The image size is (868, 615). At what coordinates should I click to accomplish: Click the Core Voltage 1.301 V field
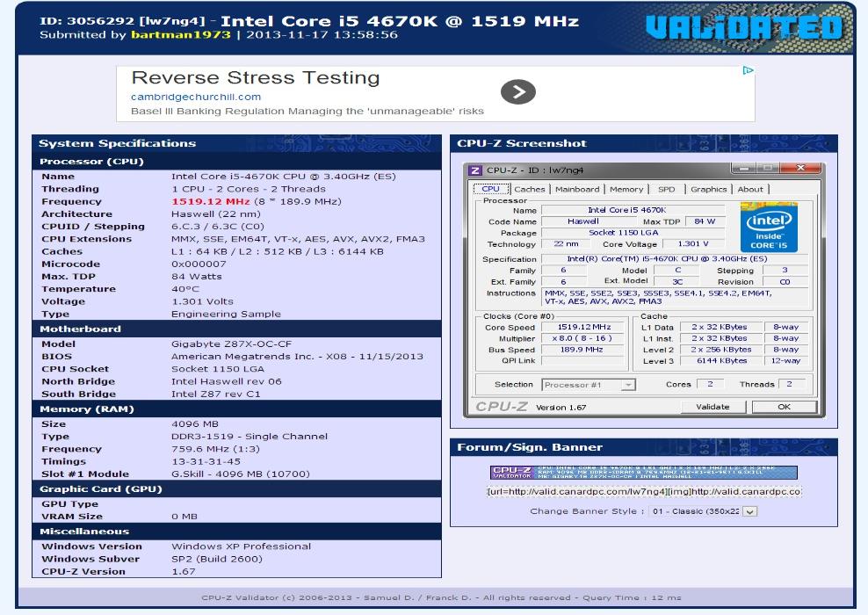point(693,243)
